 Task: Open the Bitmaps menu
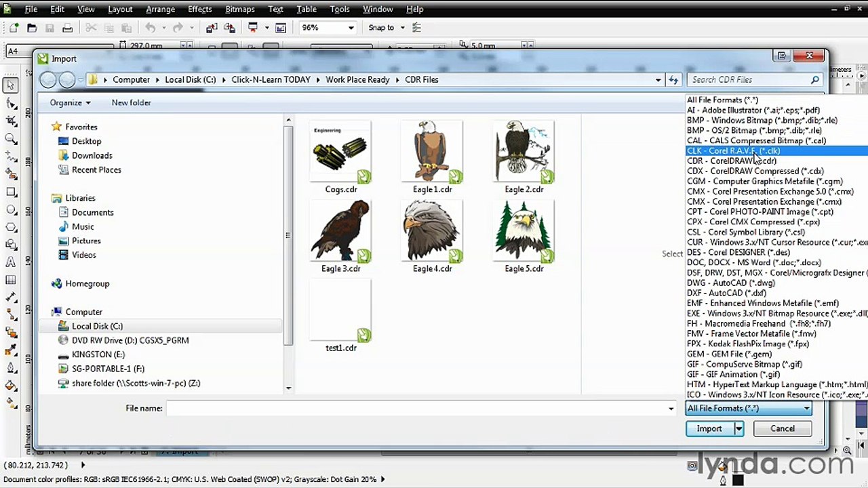[x=240, y=9]
